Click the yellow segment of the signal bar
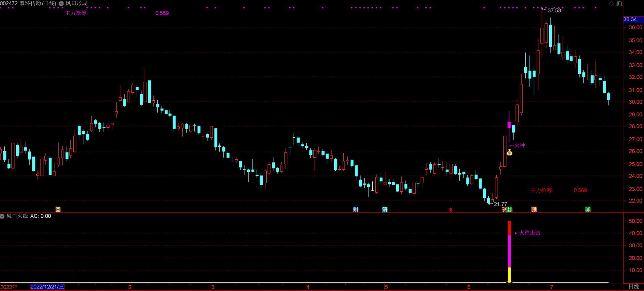Screen dimensions: 644x291 point(509,275)
